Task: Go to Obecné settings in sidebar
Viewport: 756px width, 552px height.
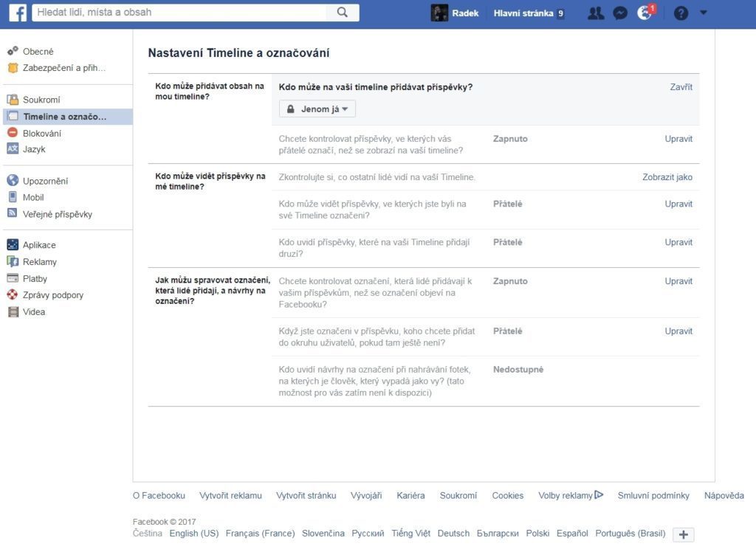Action: coord(38,52)
